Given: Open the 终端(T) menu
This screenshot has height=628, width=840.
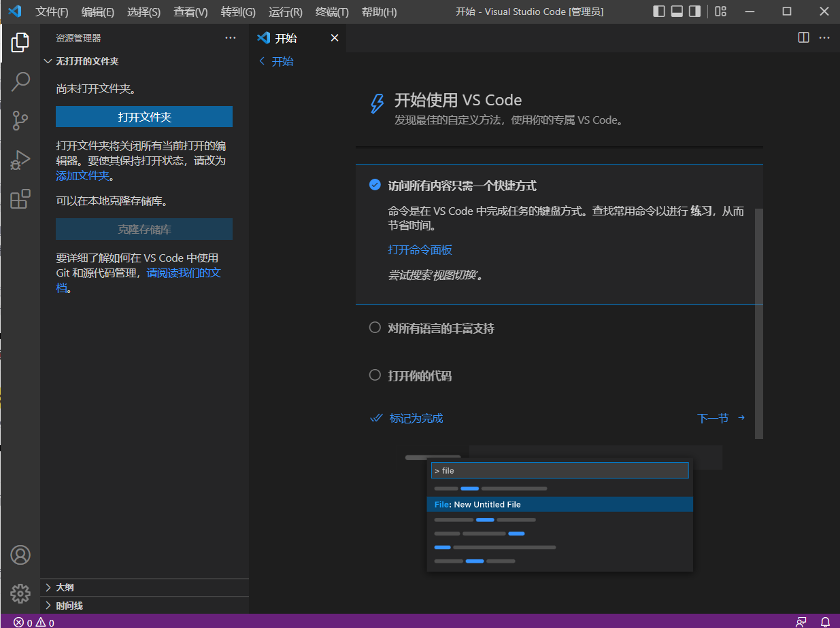Looking at the screenshot, I should (x=333, y=12).
